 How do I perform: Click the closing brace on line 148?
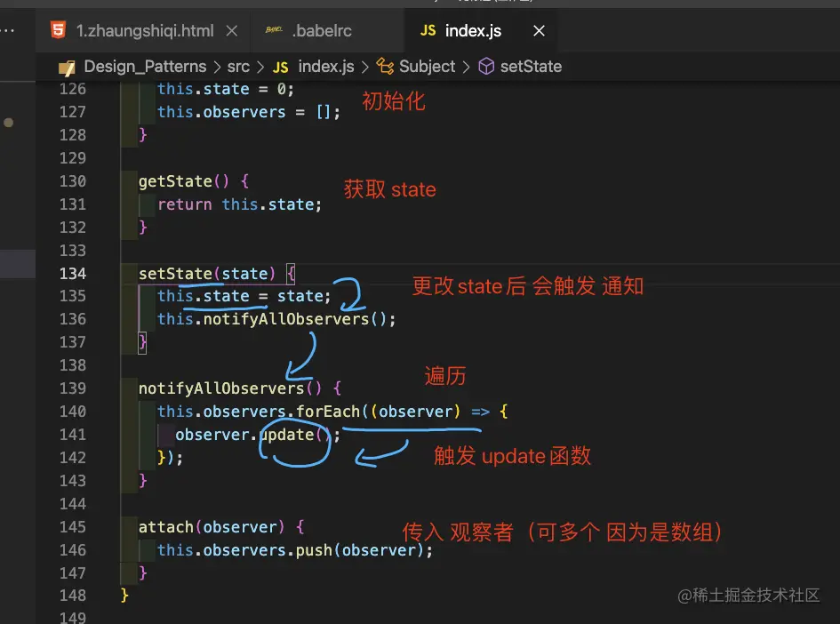[x=124, y=596]
